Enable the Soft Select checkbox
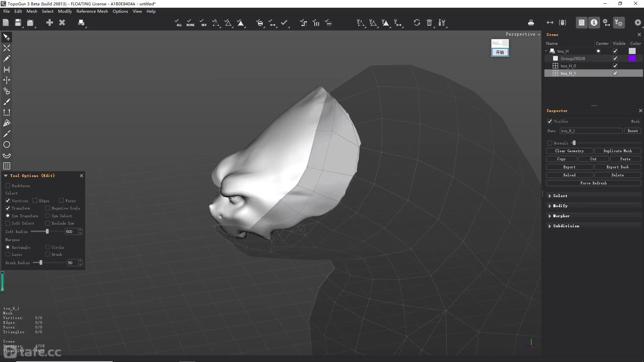644x362 pixels. [x=8, y=223]
